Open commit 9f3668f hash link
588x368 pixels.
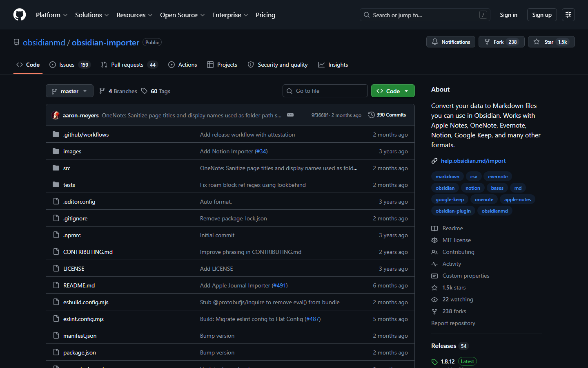319,115
